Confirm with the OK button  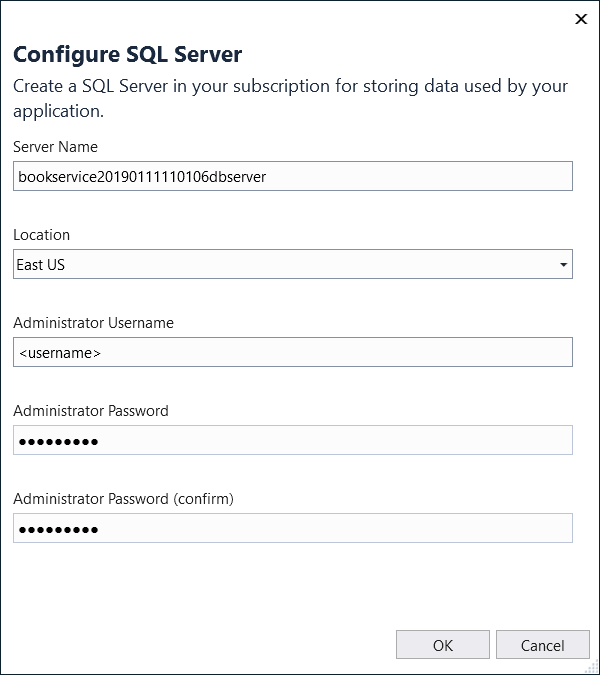(x=443, y=645)
